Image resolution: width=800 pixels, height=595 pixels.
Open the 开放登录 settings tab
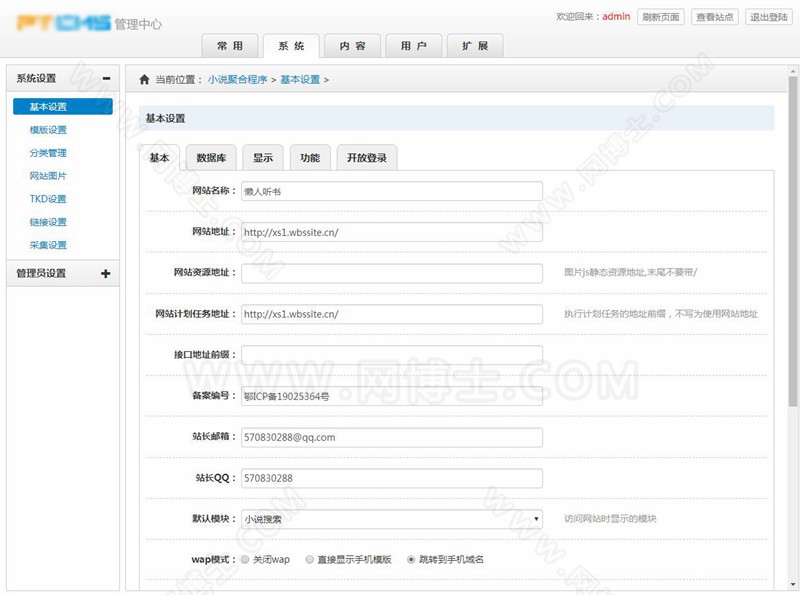coord(367,158)
